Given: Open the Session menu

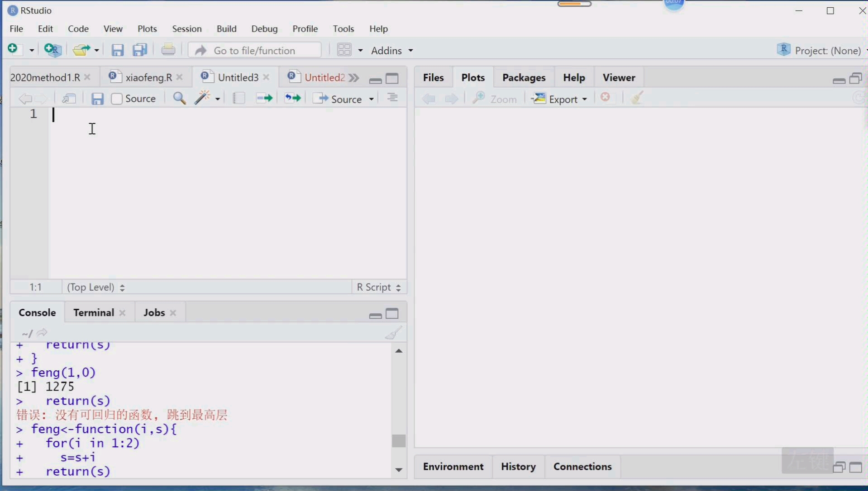Looking at the screenshot, I should point(187,29).
